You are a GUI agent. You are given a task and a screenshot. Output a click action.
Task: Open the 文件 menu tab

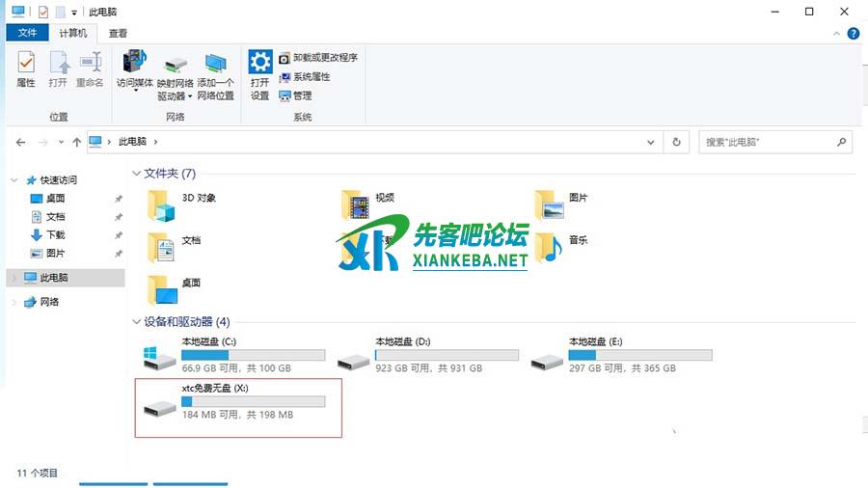[x=28, y=33]
